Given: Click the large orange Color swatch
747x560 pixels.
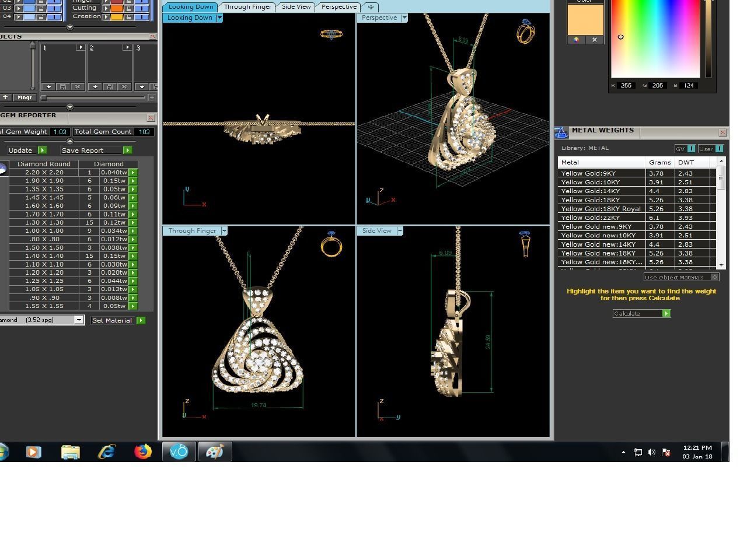Looking at the screenshot, I should [585, 19].
